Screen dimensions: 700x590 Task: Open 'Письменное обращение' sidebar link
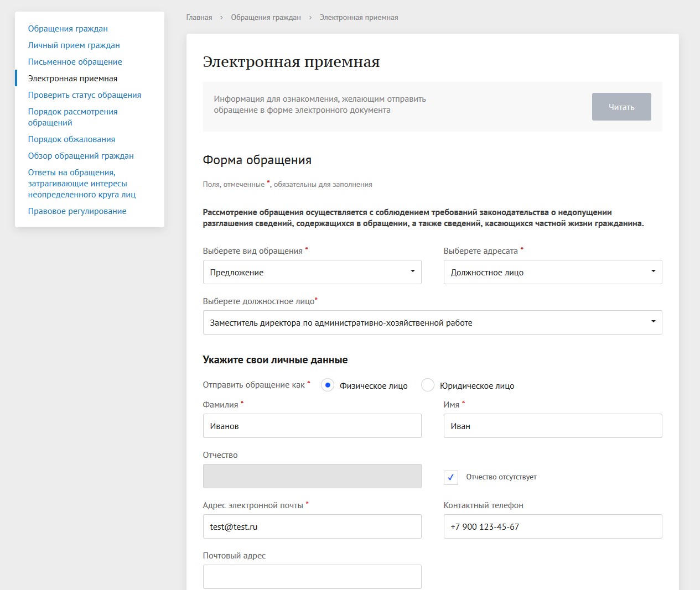coord(75,62)
